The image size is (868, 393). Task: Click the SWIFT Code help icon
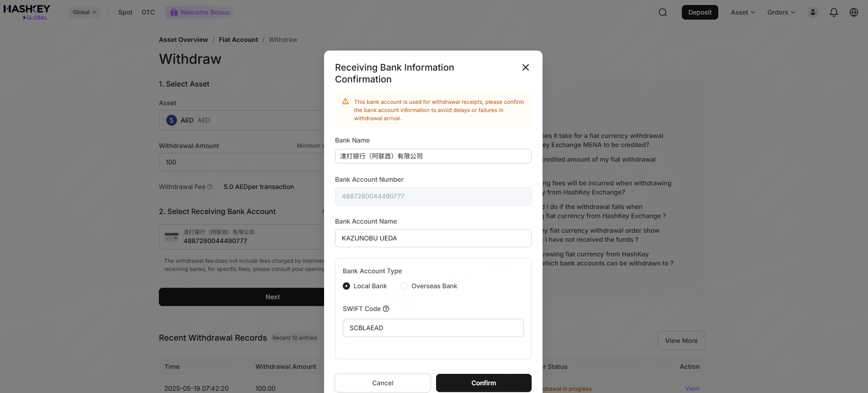point(386,309)
